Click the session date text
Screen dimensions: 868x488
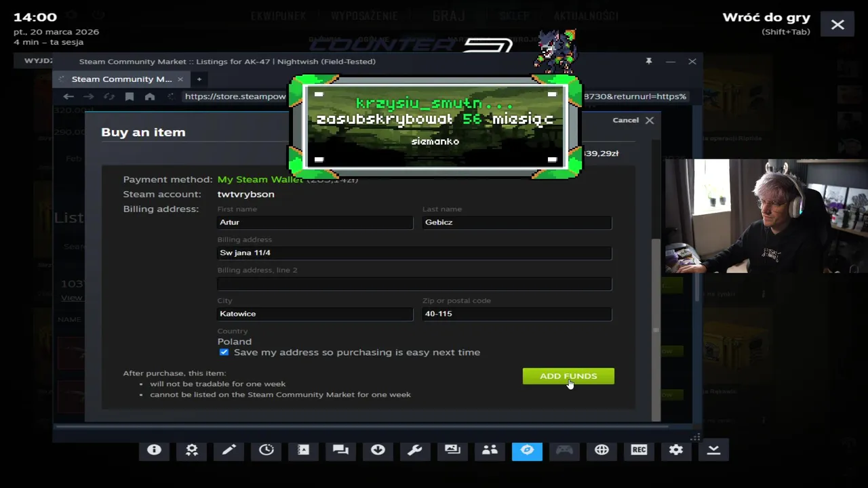(x=56, y=32)
